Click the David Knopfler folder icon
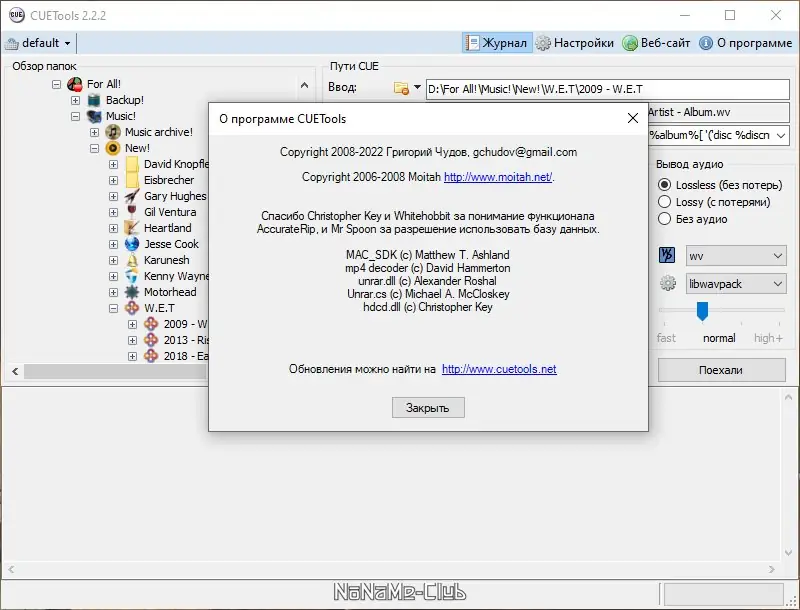The width and height of the screenshot is (800, 610). (x=132, y=164)
